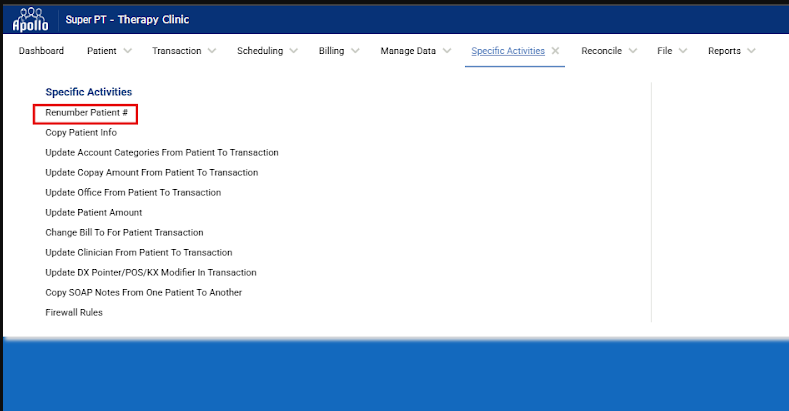Image resolution: width=789 pixels, height=411 pixels.
Task: Select the Specific Activities menu tab
Action: click(x=508, y=51)
